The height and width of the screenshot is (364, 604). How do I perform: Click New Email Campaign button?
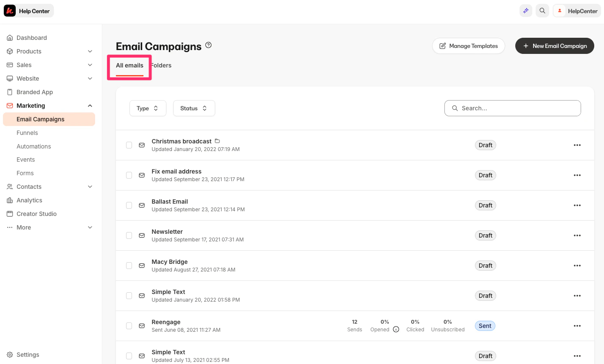click(x=555, y=46)
